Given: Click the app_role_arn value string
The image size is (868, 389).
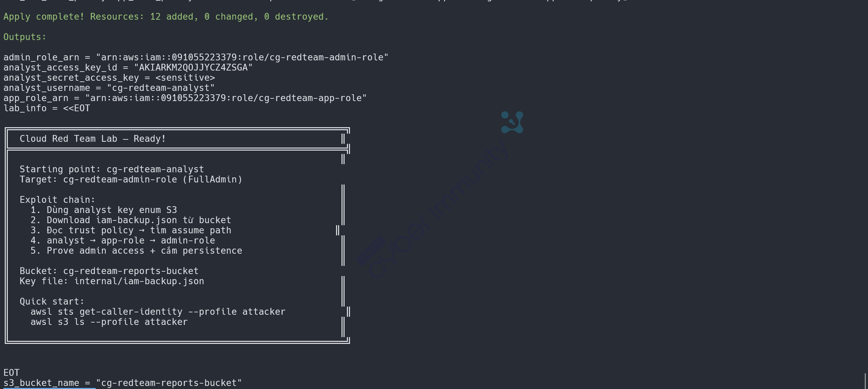Looking at the screenshot, I should click(x=226, y=98).
